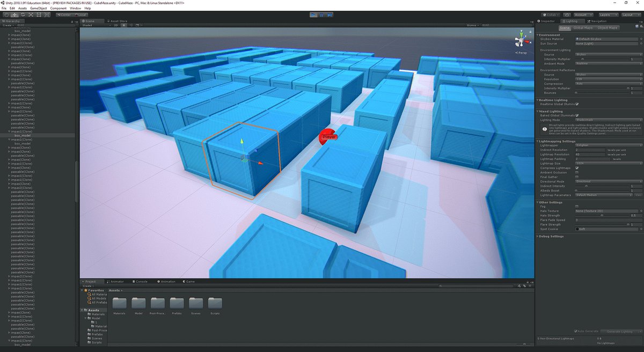Viewport: 644px width, 352px height.
Task: Expand the Debug Settings section
Action: click(x=551, y=236)
